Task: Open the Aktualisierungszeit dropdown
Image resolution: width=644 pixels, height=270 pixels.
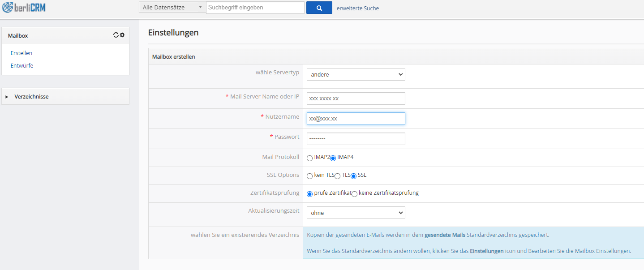Action: tap(356, 213)
